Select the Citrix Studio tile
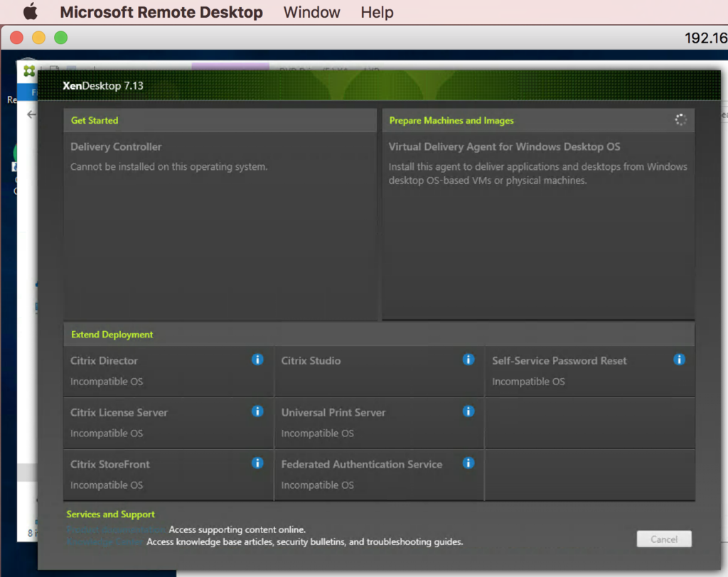The height and width of the screenshot is (577, 728). point(379,372)
